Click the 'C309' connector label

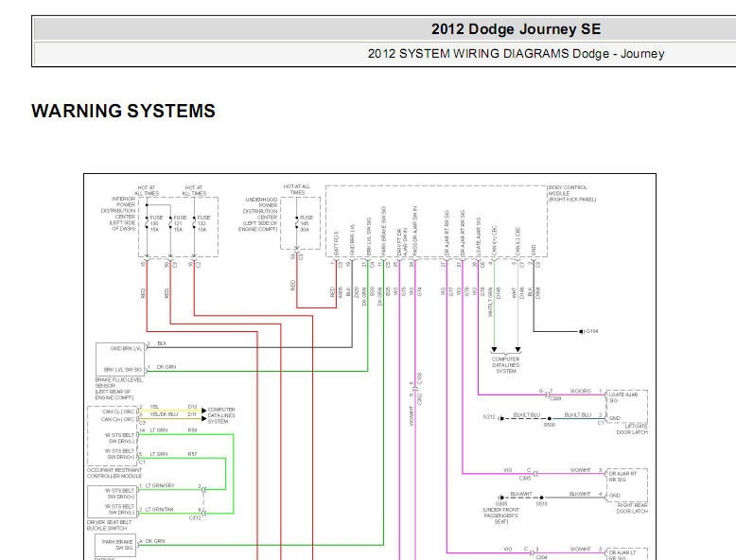(555, 398)
